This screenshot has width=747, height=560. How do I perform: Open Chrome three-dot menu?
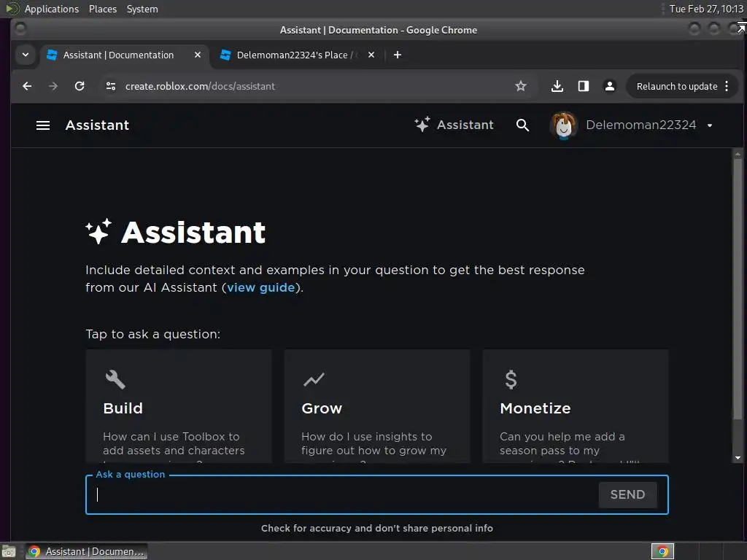727,86
